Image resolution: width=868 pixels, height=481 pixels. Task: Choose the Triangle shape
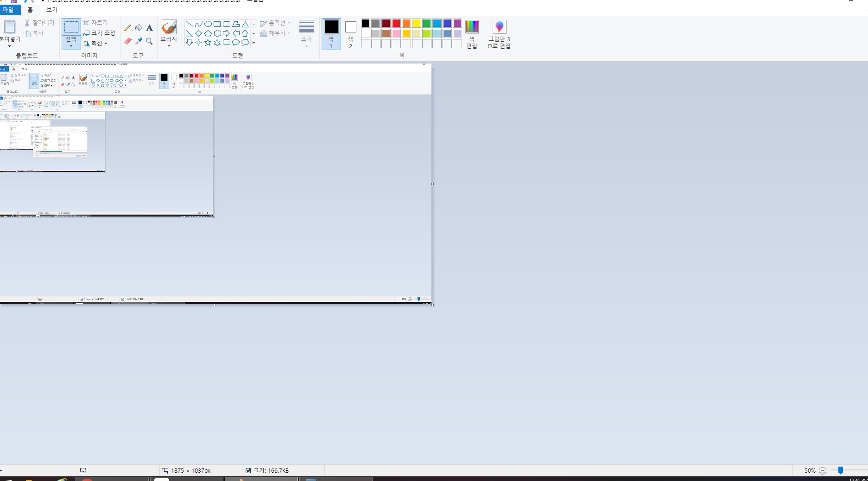click(x=245, y=24)
